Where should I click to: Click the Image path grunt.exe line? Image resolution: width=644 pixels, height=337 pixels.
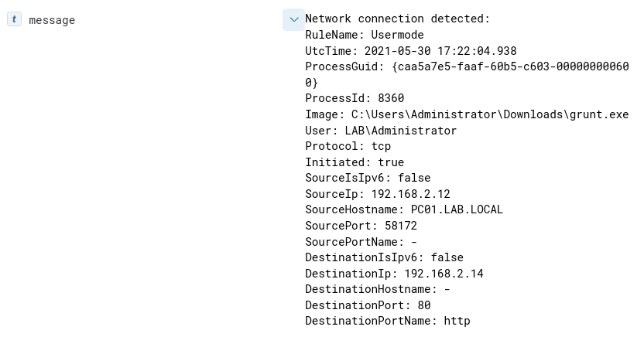click(x=467, y=114)
